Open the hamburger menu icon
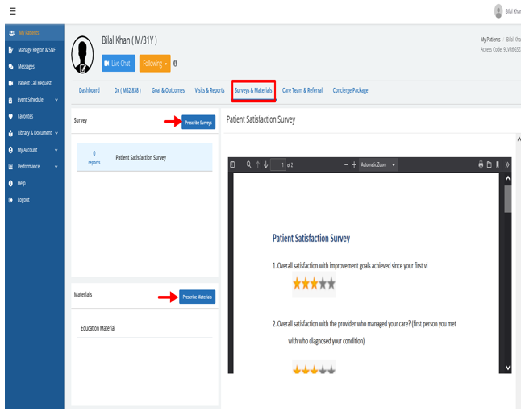 point(13,11)
